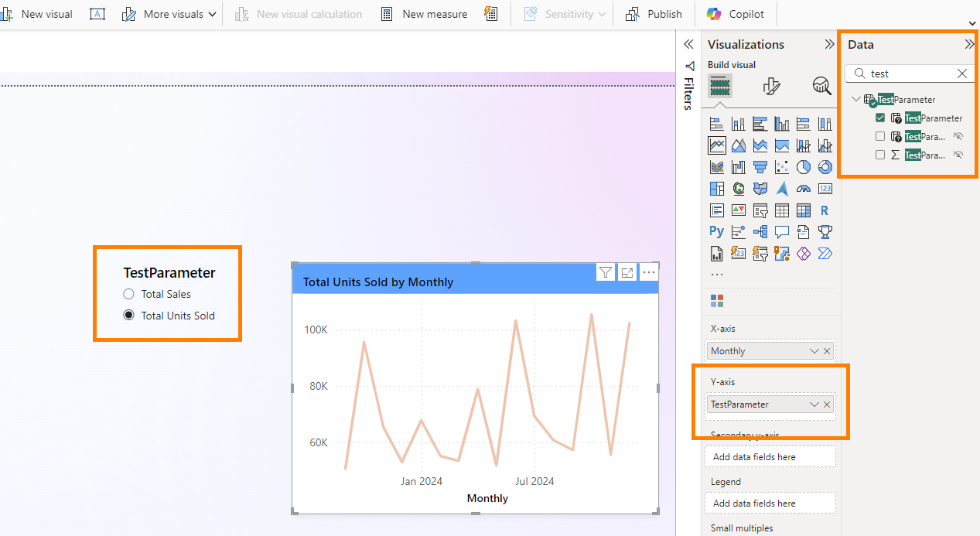Screen dimensions: 980x536
Task: Remove TestParameter from Y-axis
Action: [x=827, y=405]
